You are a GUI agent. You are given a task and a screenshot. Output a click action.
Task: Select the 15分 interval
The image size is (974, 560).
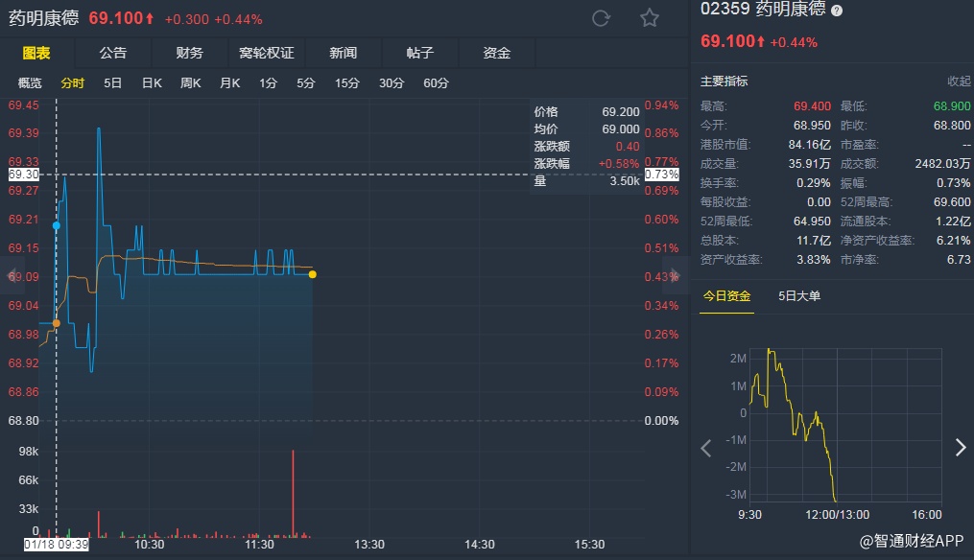pos(346,83)
